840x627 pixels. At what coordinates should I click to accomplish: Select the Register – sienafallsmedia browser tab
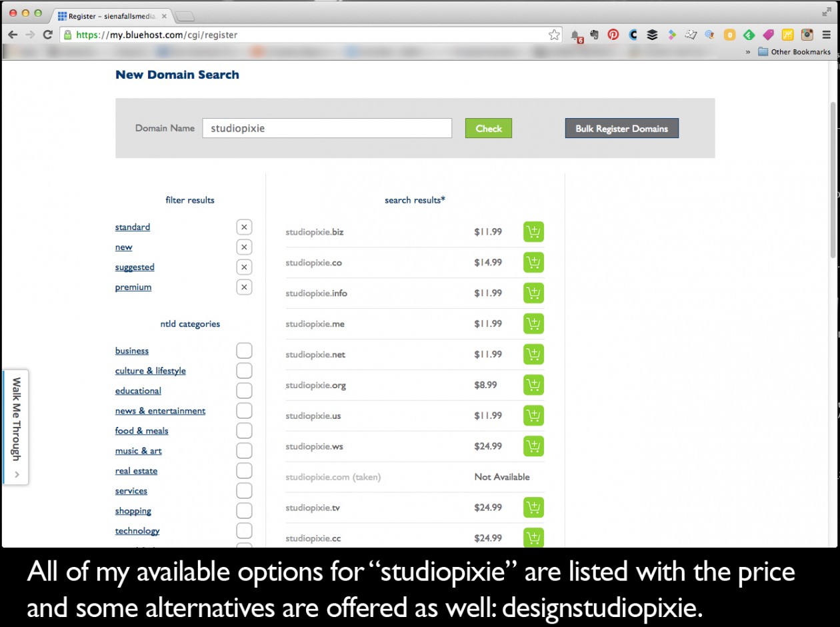pos(112,15)
